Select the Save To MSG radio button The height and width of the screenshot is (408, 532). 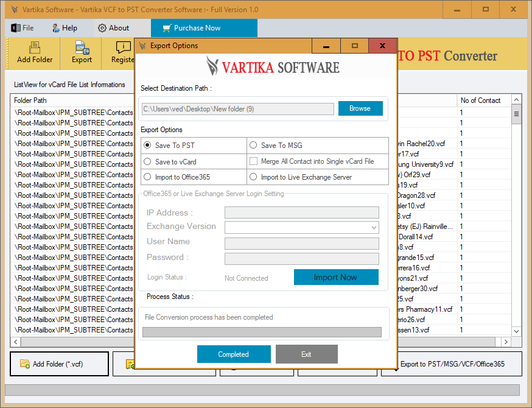(x=253, y=145)
